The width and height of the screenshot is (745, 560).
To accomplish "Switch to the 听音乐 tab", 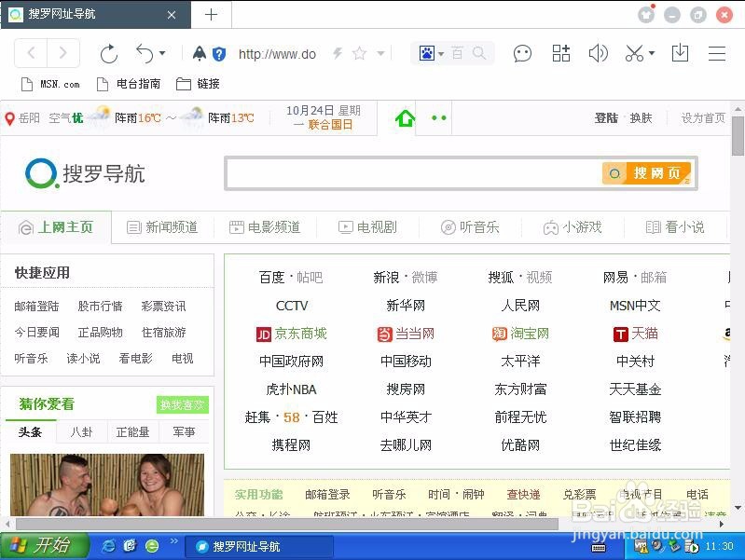I will (470, 227).
